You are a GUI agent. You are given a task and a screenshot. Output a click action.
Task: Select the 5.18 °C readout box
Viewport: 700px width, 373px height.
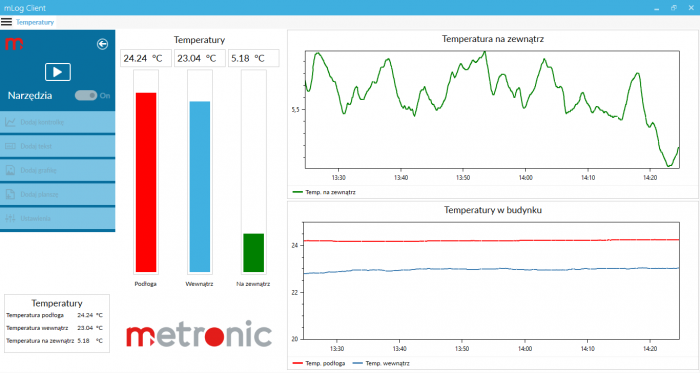coord(254,58)
